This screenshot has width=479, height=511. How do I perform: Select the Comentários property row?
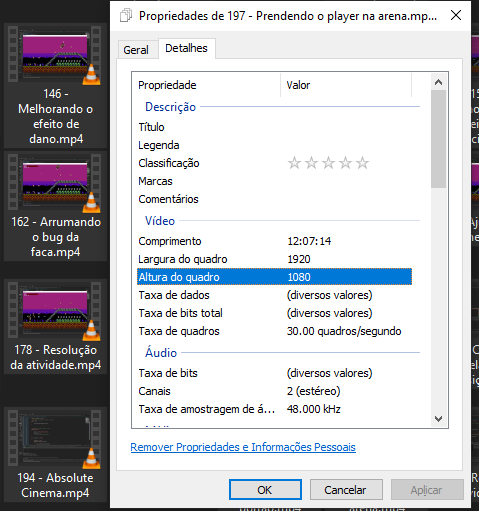coord(274,199)
